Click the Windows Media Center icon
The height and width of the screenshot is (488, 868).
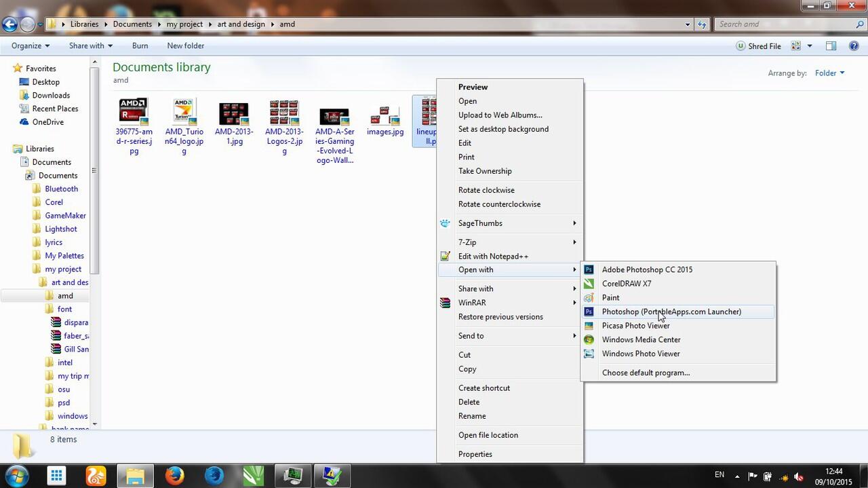pos(589,339)
